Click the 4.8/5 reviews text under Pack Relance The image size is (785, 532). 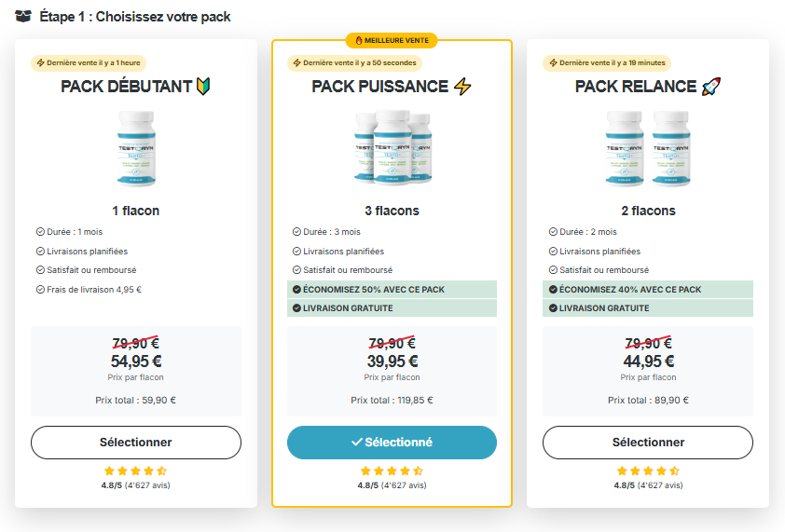point(648,485)
